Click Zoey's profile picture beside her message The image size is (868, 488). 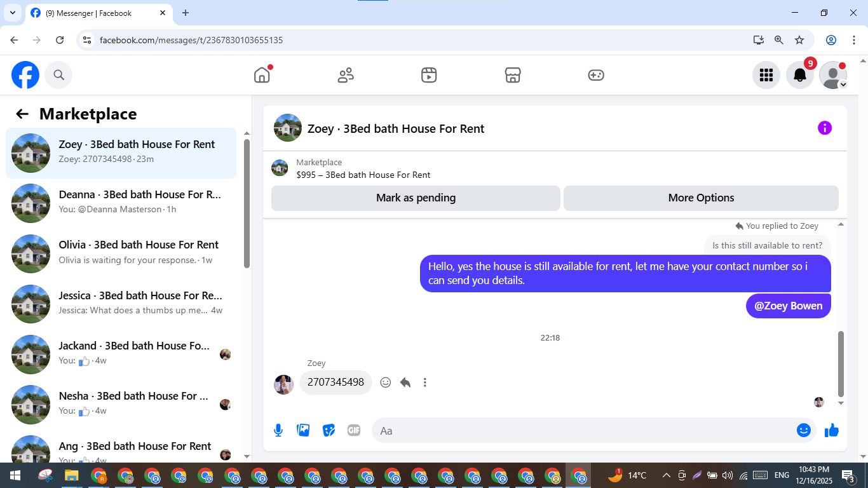283,384
